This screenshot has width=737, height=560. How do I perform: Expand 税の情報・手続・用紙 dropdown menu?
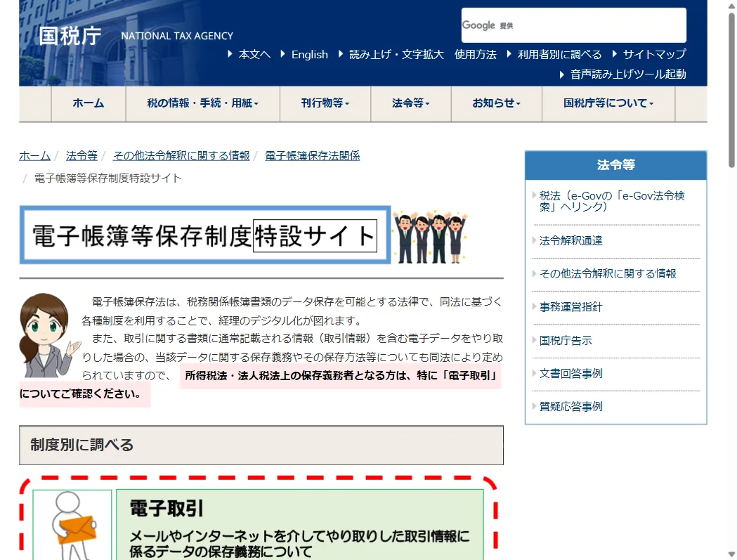pos(202,103)
